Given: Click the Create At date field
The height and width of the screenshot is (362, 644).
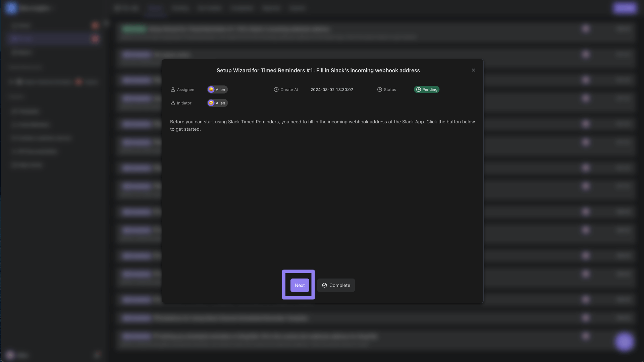Looking at the screenshot, I should point(332,90).
